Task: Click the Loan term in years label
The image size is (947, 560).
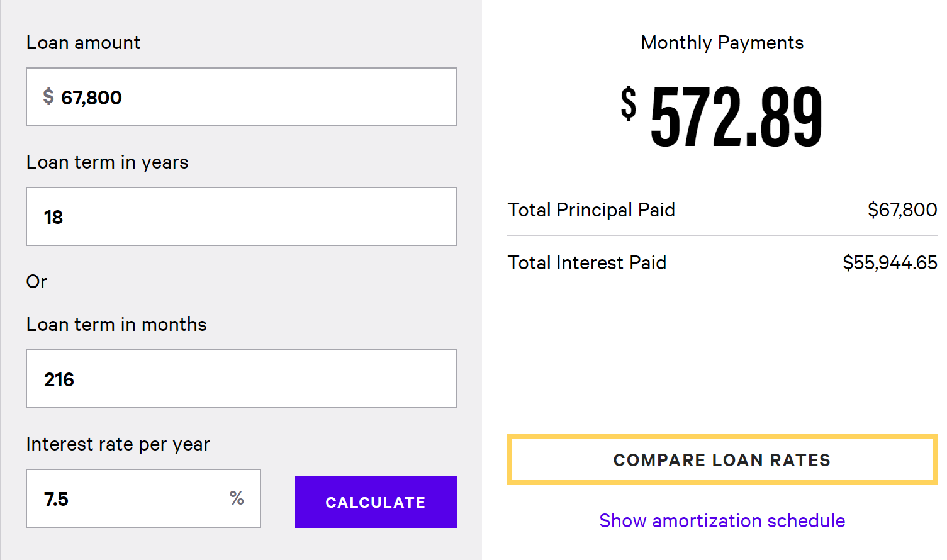Action: 107,162
